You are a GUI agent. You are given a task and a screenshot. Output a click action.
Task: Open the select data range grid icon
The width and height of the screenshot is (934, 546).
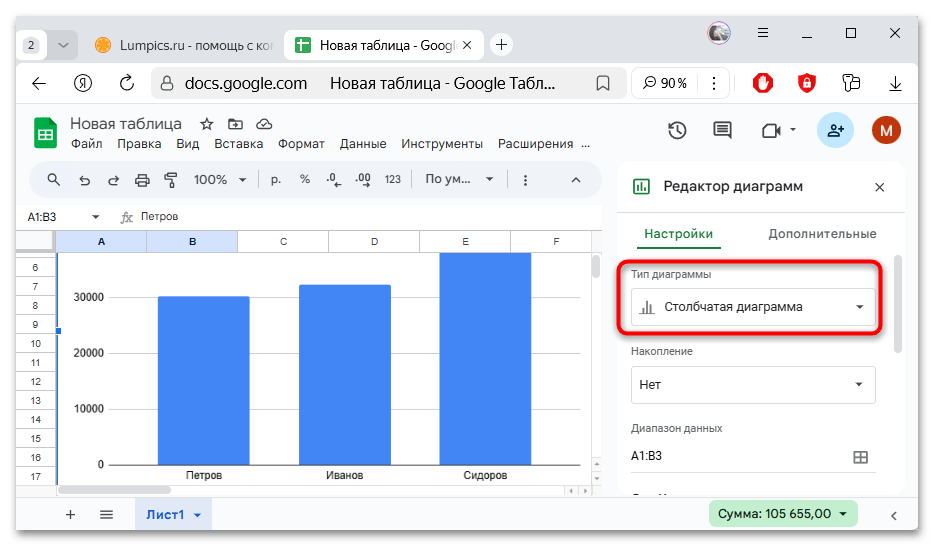(x=860, y=457)
